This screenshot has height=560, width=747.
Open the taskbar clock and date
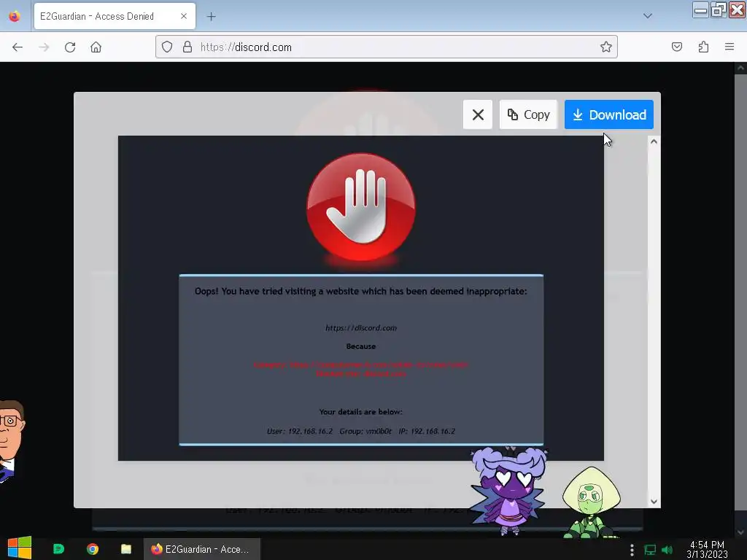click(707, 550)
